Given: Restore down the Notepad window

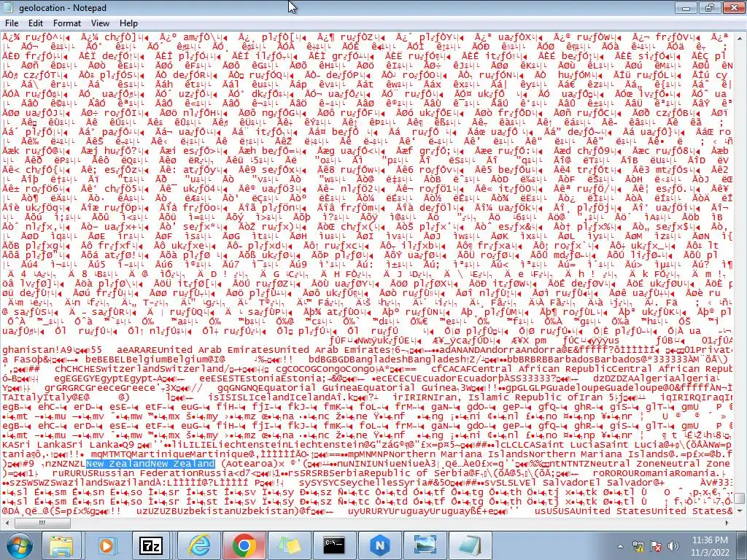Looking at the screenshot, I should pyautogui.click(x=710, y=7).
